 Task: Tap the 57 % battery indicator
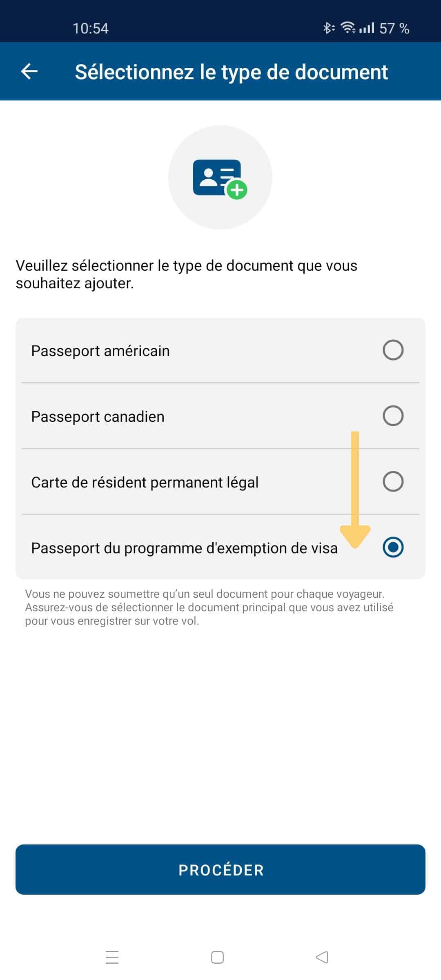(394, 28)
